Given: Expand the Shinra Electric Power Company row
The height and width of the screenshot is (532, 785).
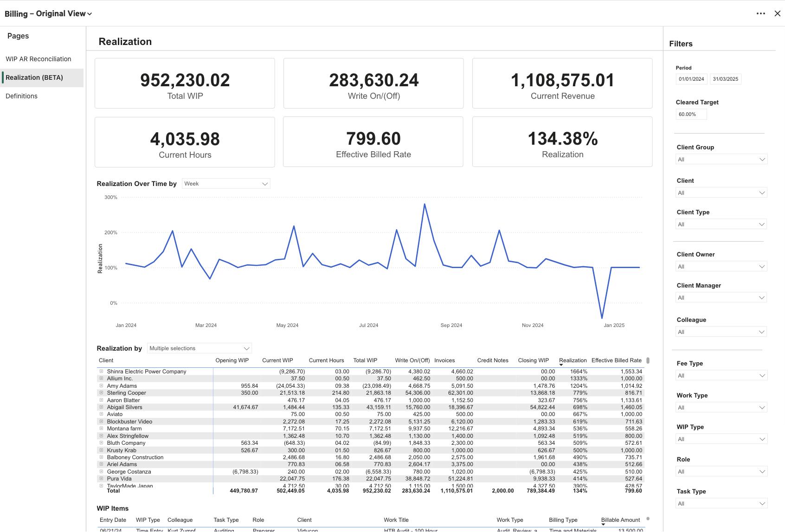Looking at the screenshot, I should (101, 372).
